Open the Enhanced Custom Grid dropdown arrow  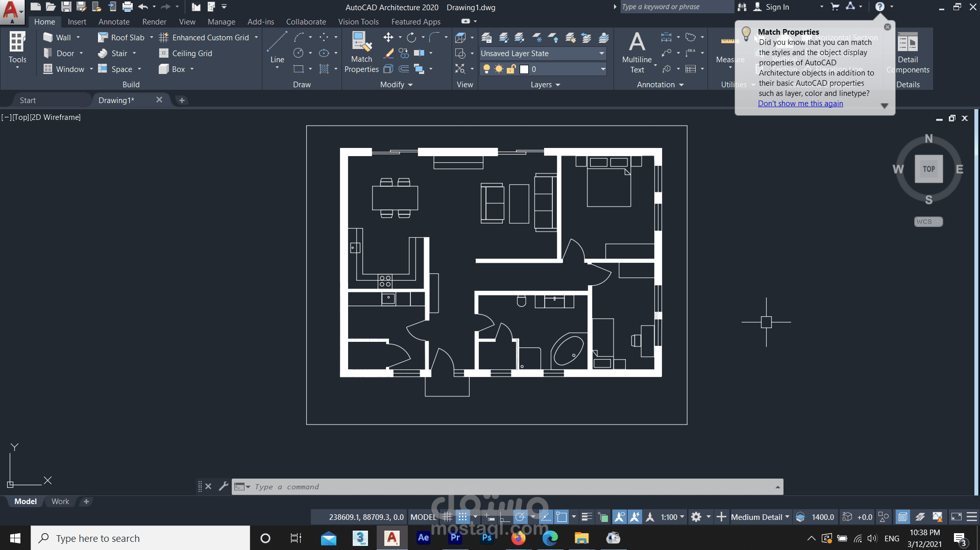coord(256,37)
